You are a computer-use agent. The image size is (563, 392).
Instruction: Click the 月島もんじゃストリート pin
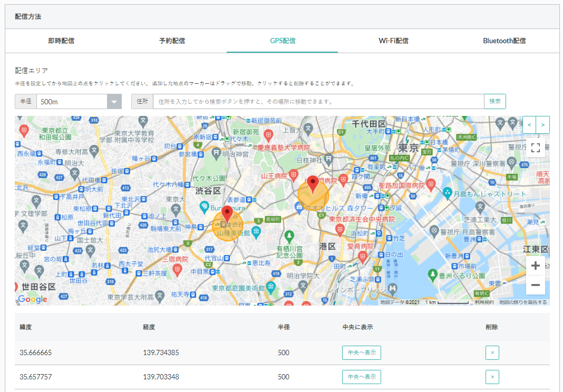tap(448, 193)
